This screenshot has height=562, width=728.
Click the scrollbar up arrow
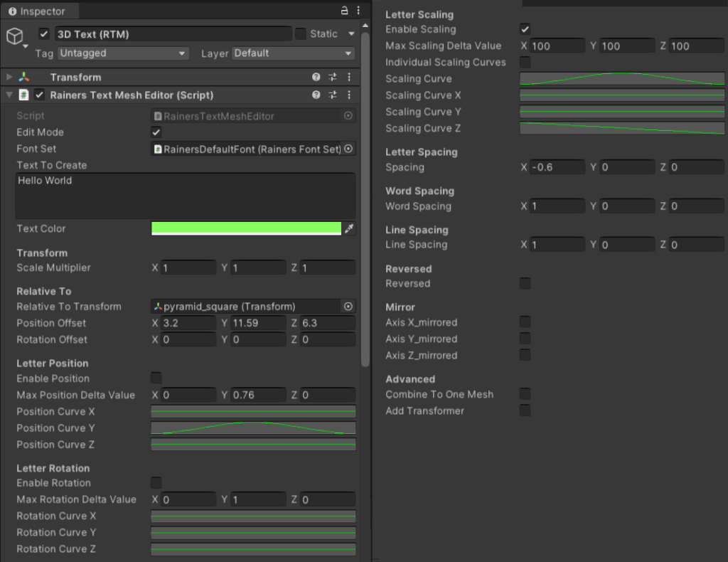click(365, 25)
